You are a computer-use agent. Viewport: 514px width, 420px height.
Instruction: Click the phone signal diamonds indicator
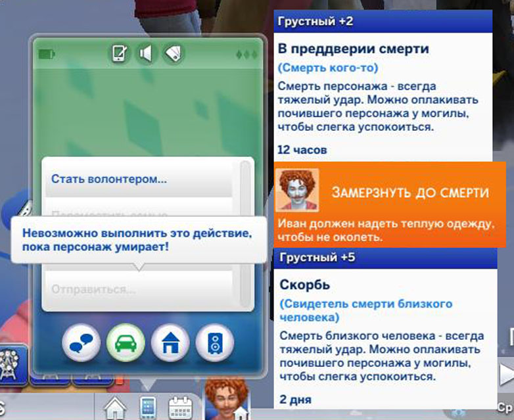click(x=246, y=55)
